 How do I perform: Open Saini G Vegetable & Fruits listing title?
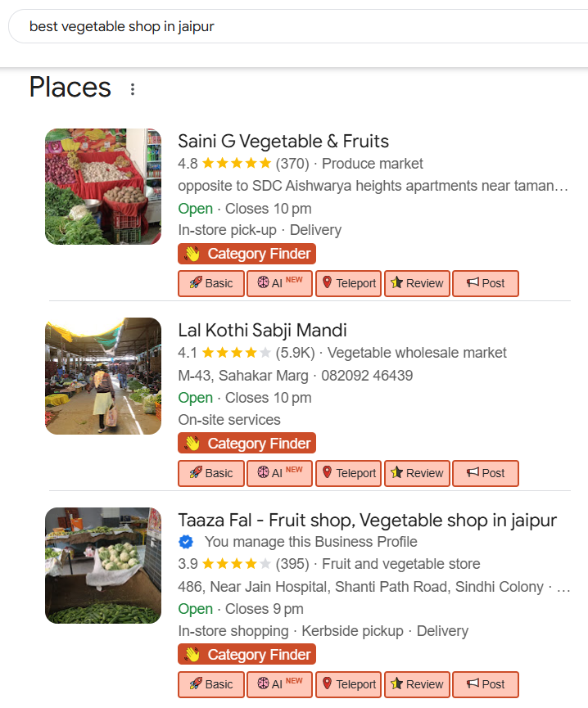click(x=283, y=141)
